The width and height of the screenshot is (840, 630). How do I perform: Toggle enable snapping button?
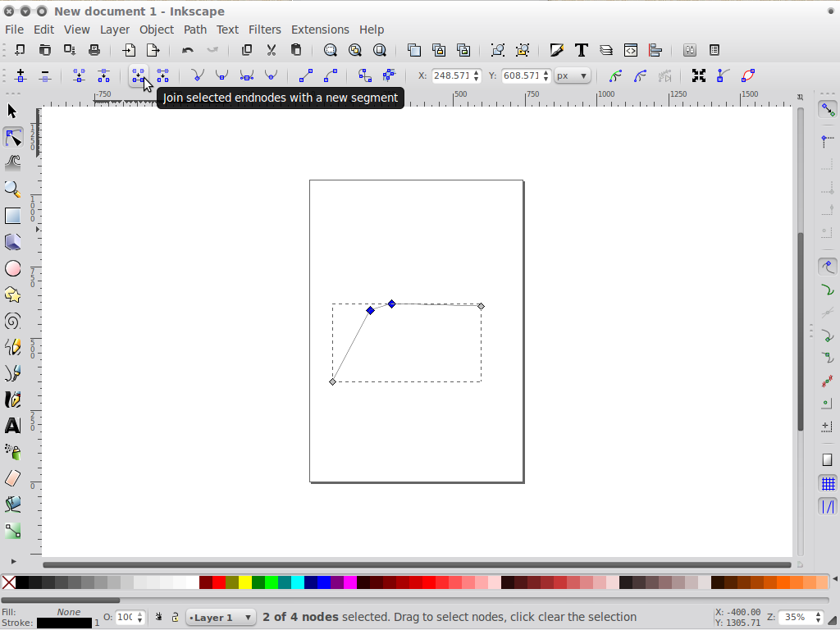pyautogui.click(x=828, y=110)
